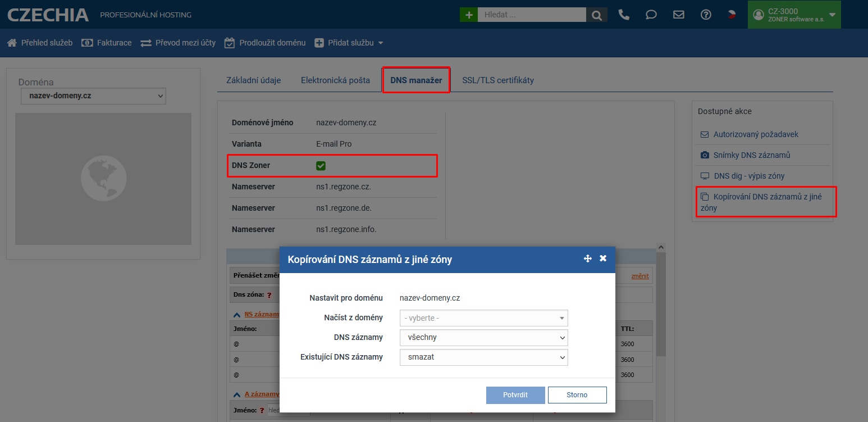The width and height of the screenshot is (868, 422).
Task: Open the Doména selector nazev-domeny.cz
Action: click(x=93, y=96)
